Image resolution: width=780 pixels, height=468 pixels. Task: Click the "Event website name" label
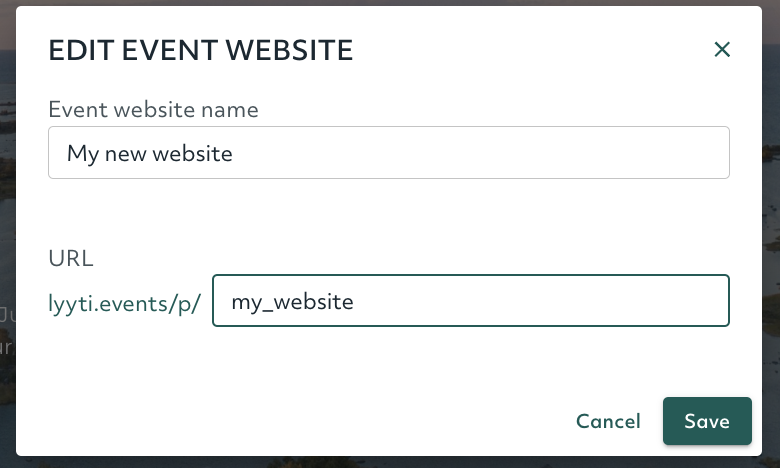(x=153, y=109)
